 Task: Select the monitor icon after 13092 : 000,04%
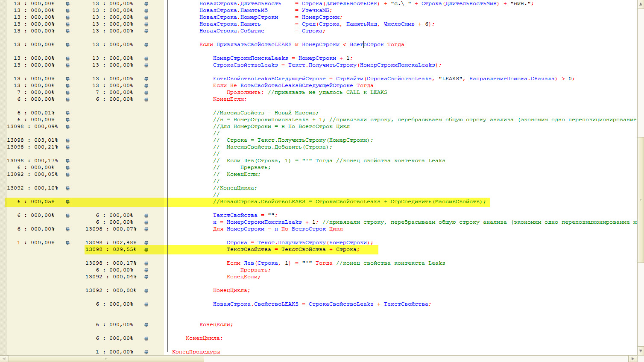[x=146, y=277]
